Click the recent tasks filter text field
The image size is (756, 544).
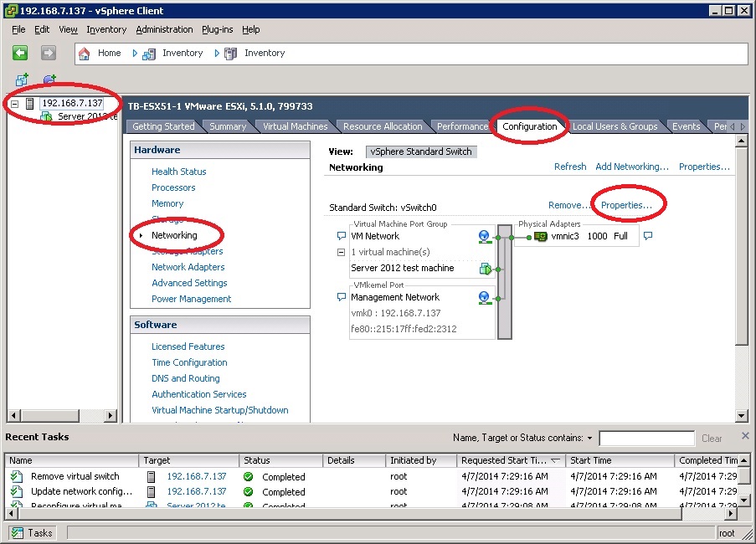[x=646, y=438]
